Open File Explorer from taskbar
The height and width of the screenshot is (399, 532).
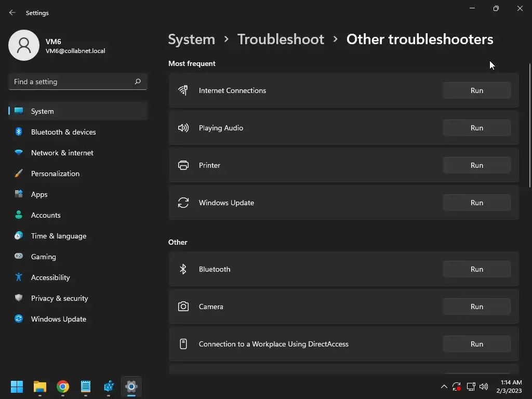(x=39, y=387)
